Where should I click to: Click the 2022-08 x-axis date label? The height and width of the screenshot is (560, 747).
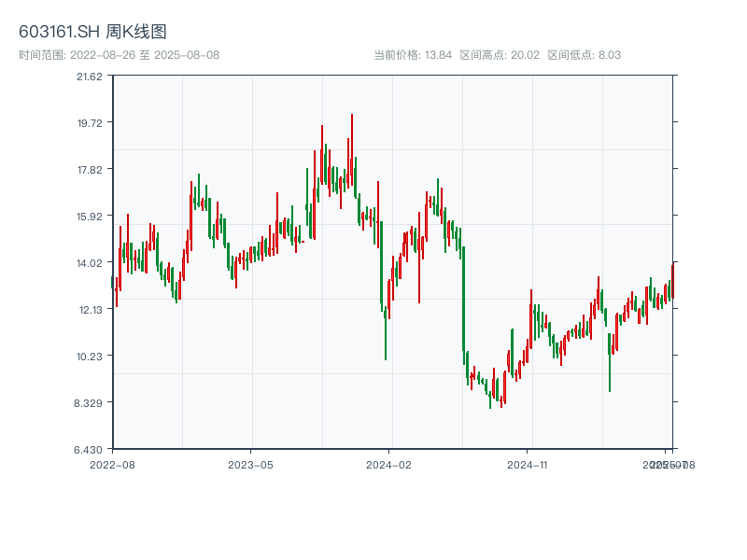tap(112, 464)
